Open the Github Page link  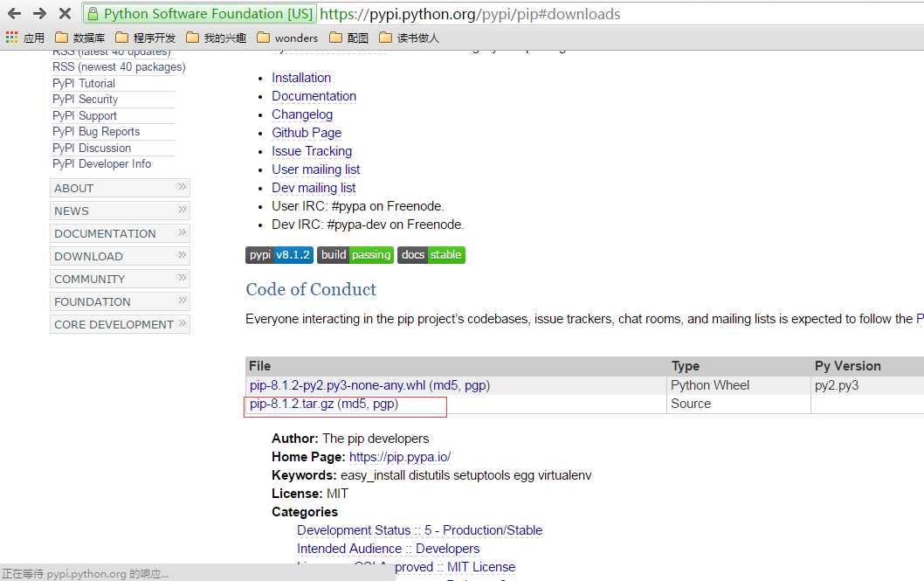(x=307, y=133)
